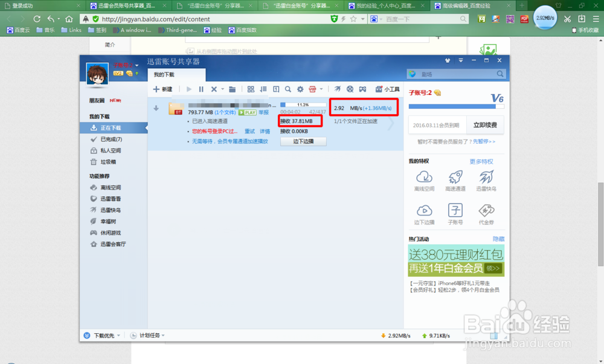Click the sort order toolbar icon
The image size is (604, 364).
point(263,89)
